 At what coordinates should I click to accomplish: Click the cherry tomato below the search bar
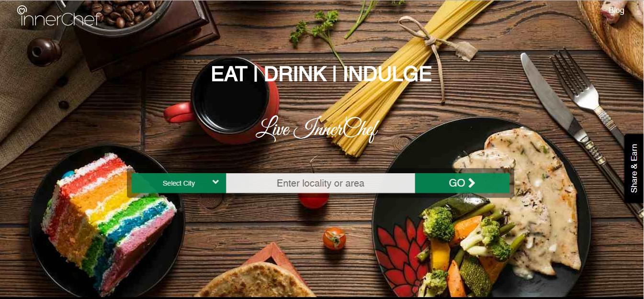(334, 238)
